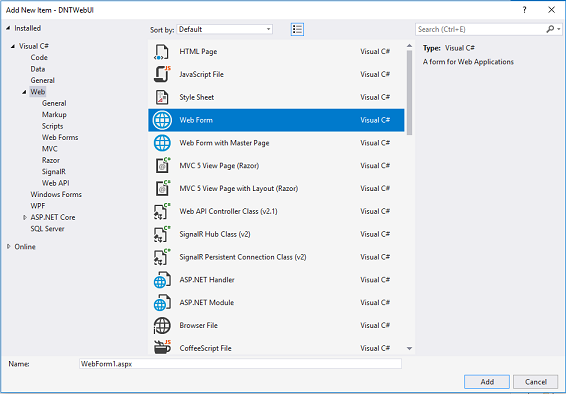Screen dimensions: 566x394
Task: Select the Web Form globe icon
Action: [x=162, y=120]
